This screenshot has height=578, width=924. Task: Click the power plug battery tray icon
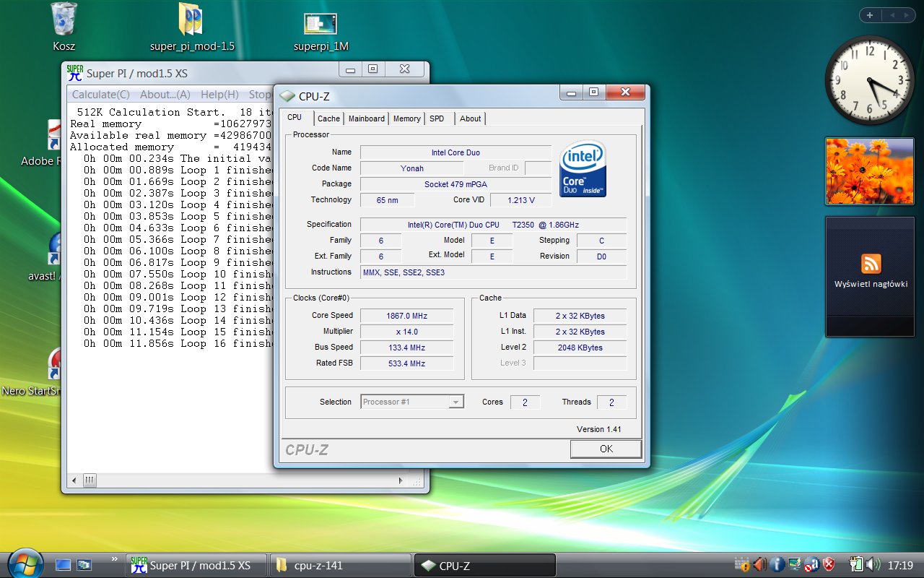coord(856,564)
